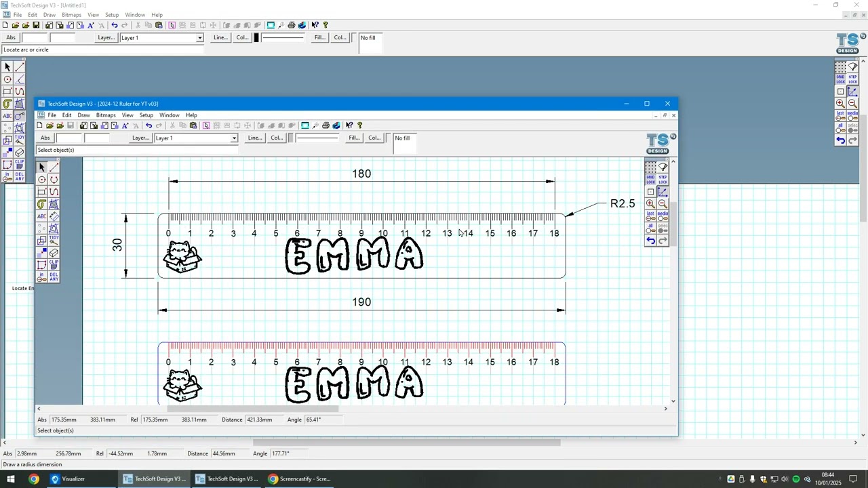Click the paste icon in Ruler window toolbar
868x488 pixels.
[x=193, y=125]
